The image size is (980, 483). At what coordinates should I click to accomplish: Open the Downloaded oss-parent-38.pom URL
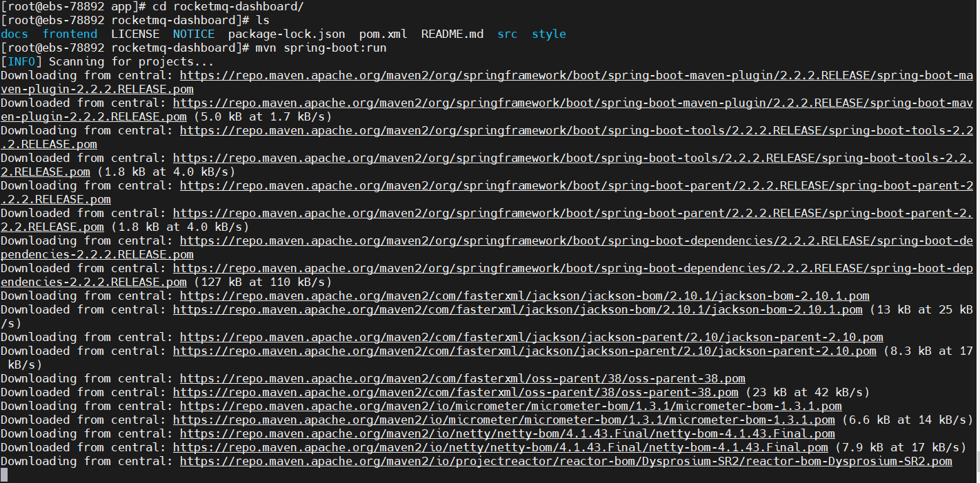coord(455,392)
